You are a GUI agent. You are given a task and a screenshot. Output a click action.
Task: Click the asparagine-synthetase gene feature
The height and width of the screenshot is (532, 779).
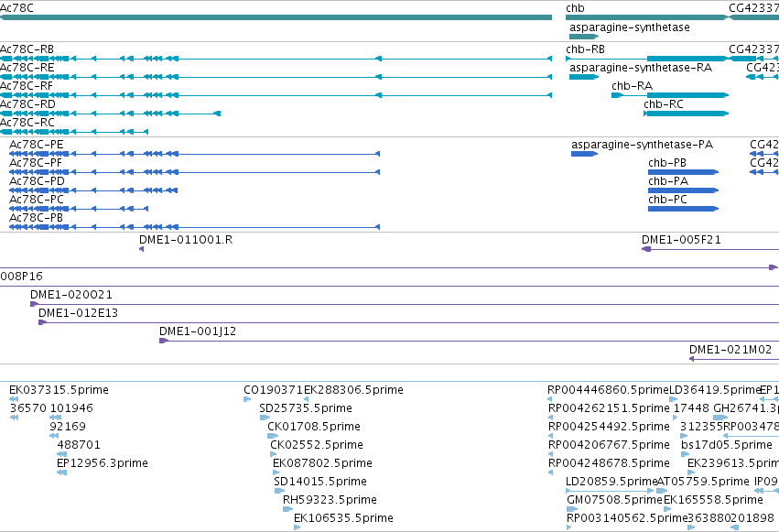(584, 37)
